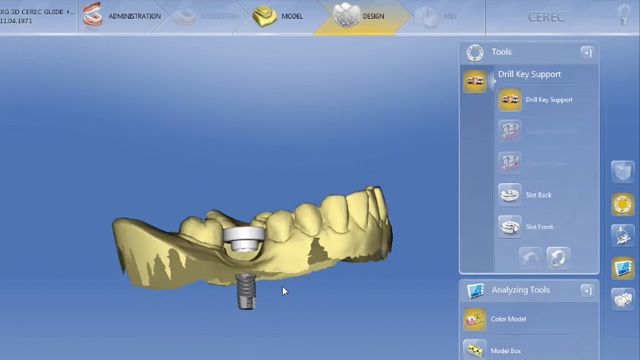This screenshot has width=640, height=360.
Task: Expand the Drill Key Support category icon
Action: click(x=475, y=81)
